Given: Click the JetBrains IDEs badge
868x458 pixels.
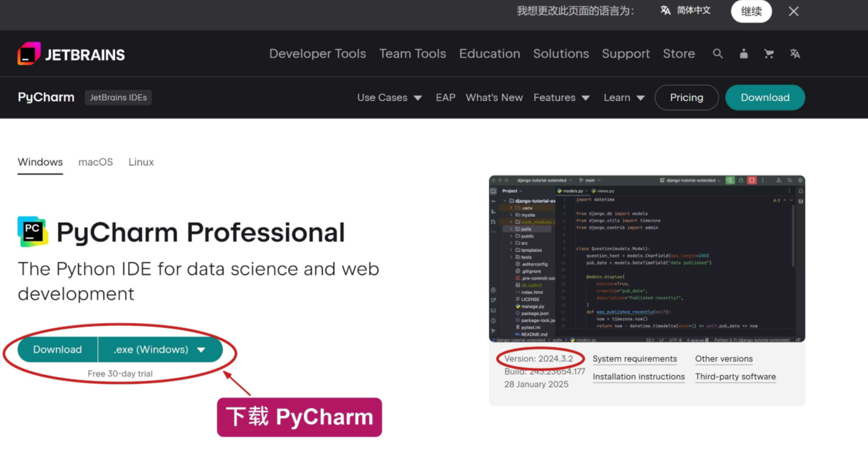Looking at the screenshot, I should (x=118, y=98).
